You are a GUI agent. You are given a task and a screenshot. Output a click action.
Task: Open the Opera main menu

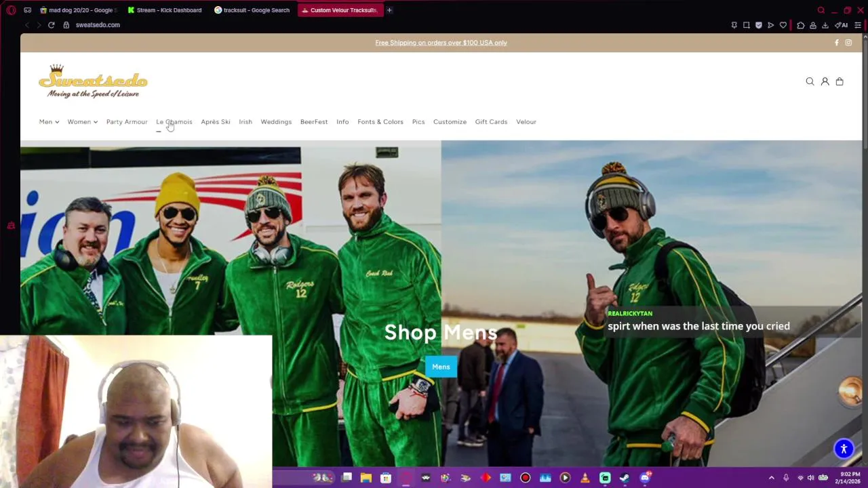(x=11, y=10)
